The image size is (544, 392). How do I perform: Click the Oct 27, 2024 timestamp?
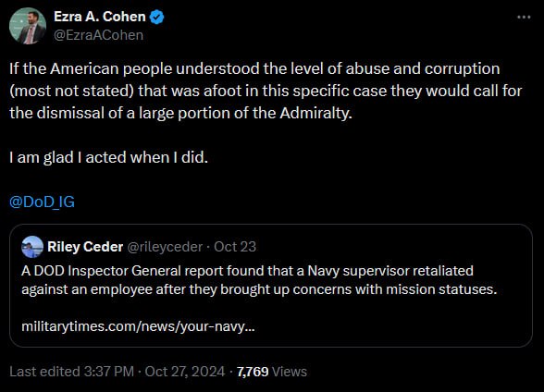point(185,372)
